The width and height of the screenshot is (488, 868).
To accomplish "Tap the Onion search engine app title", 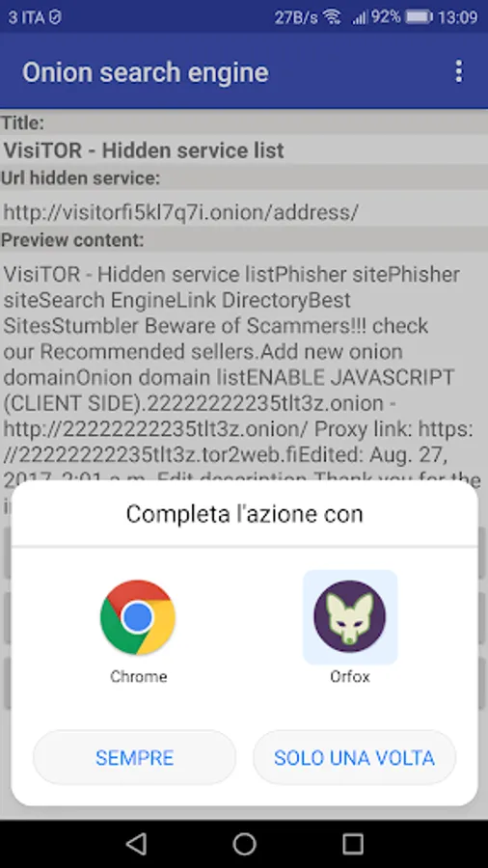I will pos(146,72).
